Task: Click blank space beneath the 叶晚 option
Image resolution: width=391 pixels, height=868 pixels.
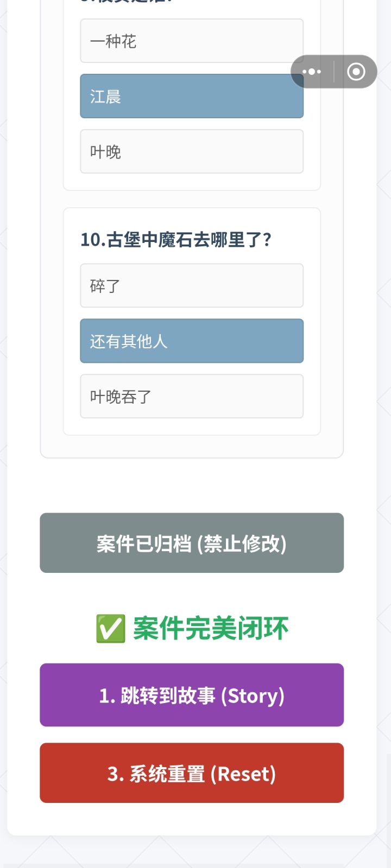Action: (192, 182)
